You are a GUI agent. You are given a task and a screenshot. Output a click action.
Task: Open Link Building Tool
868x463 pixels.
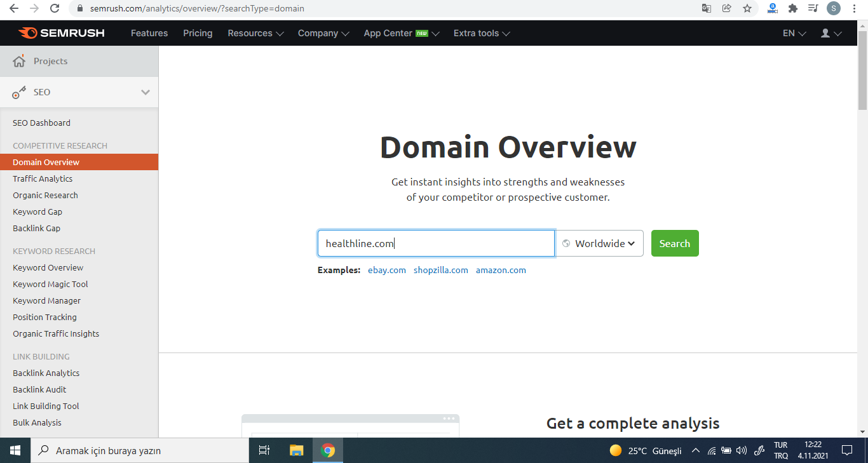tap(46, 406)
